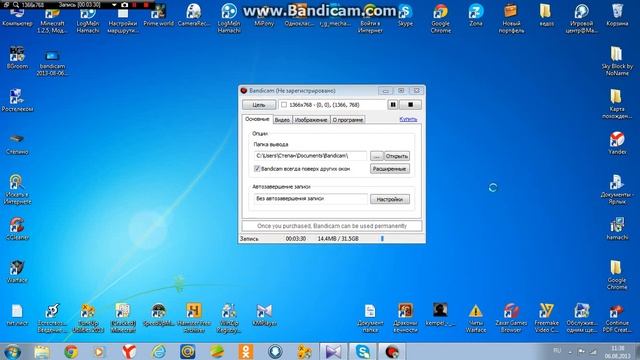
Task: Select the bandicam 2013-08-06 video file
Action: 52,63
